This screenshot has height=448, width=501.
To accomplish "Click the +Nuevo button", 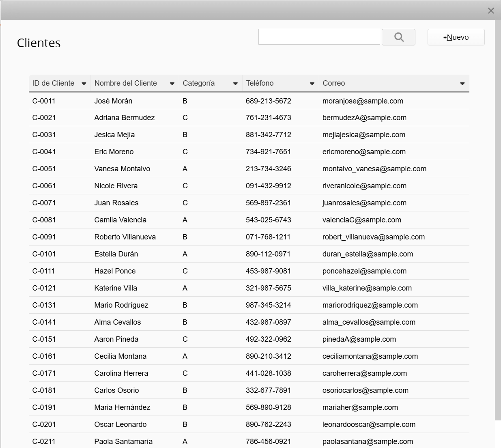I will [456, 37].
